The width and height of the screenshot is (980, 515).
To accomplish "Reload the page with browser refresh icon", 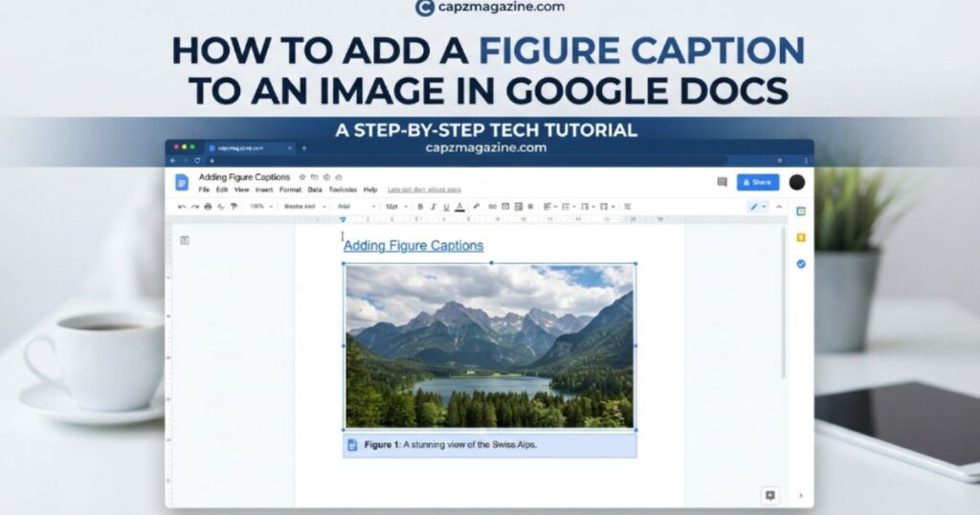I will 197,161.
